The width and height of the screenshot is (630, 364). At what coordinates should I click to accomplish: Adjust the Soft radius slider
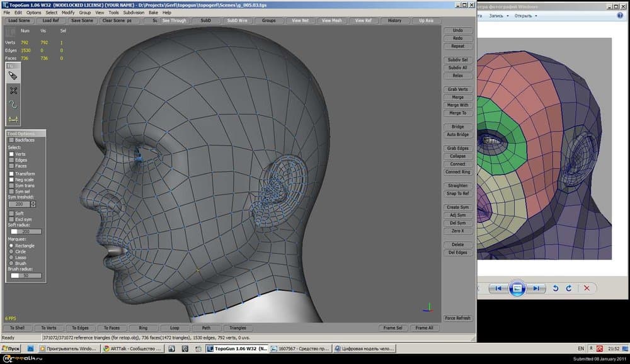pos(25,232)
